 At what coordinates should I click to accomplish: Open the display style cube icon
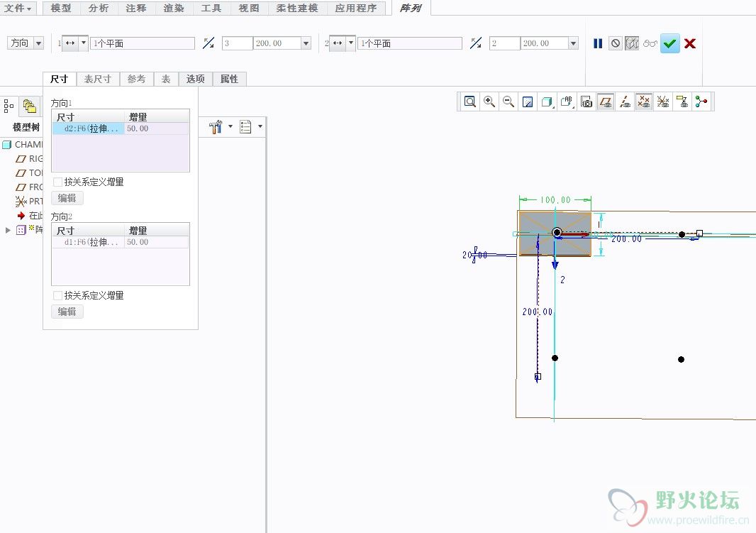point(547,101)
